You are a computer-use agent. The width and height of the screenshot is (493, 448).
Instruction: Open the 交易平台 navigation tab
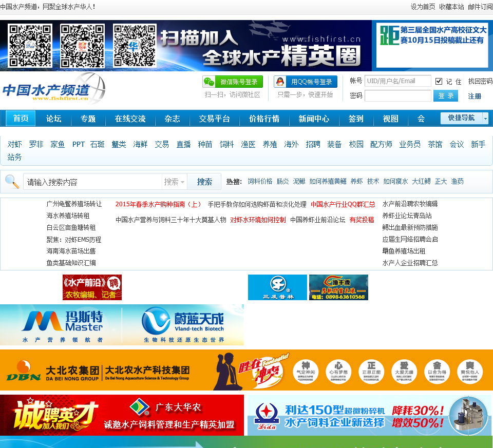point(215,119)
